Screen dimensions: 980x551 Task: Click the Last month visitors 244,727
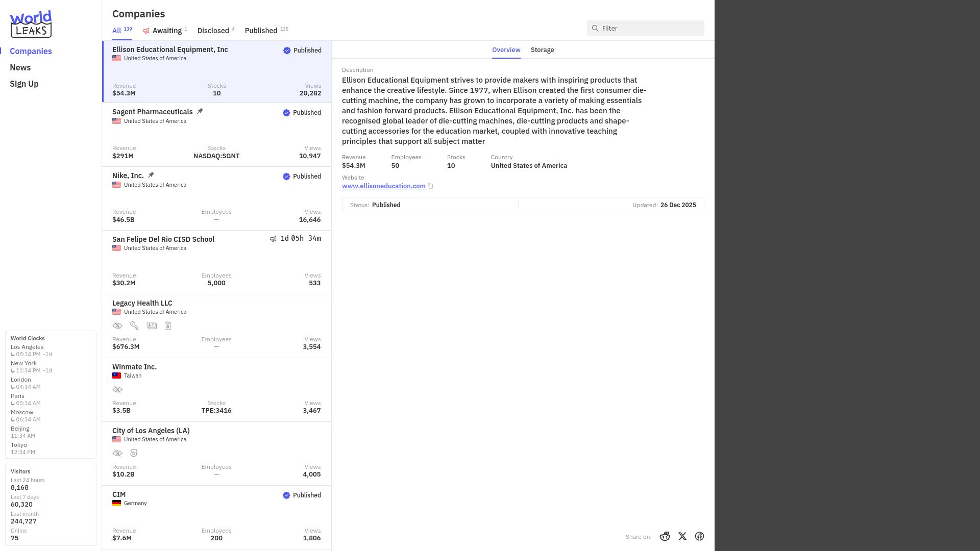pyautogui.click(x=23, y=521)
